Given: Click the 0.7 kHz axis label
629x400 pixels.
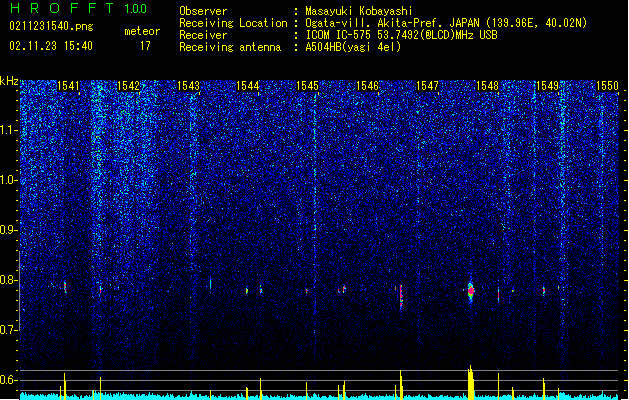Looking at the screenshot, I should [x=9, y=330].
